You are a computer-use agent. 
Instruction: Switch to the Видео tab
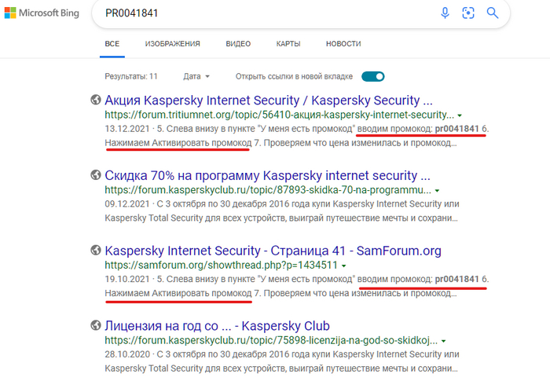(x=238, y=44)
